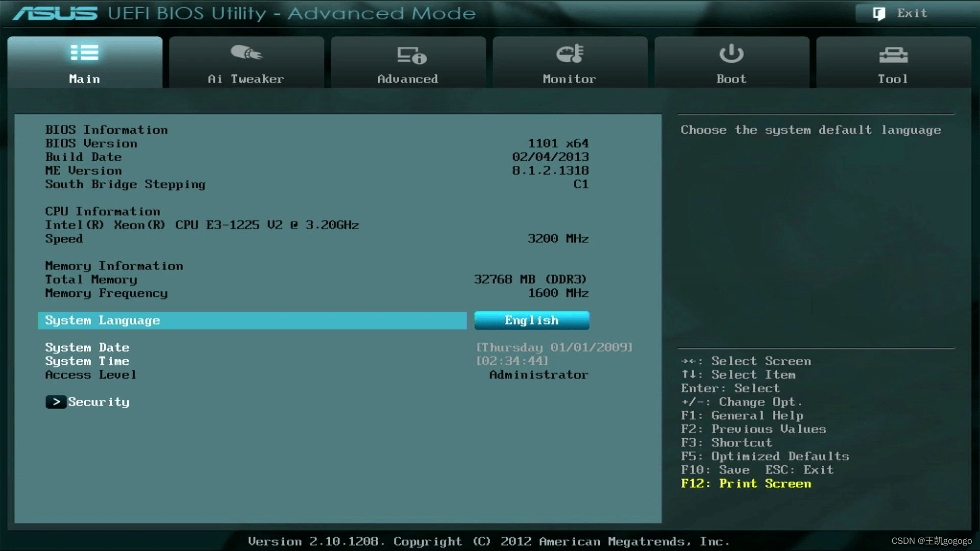Click the Ai Tweaker rocket icon

(x=247, y=53)
